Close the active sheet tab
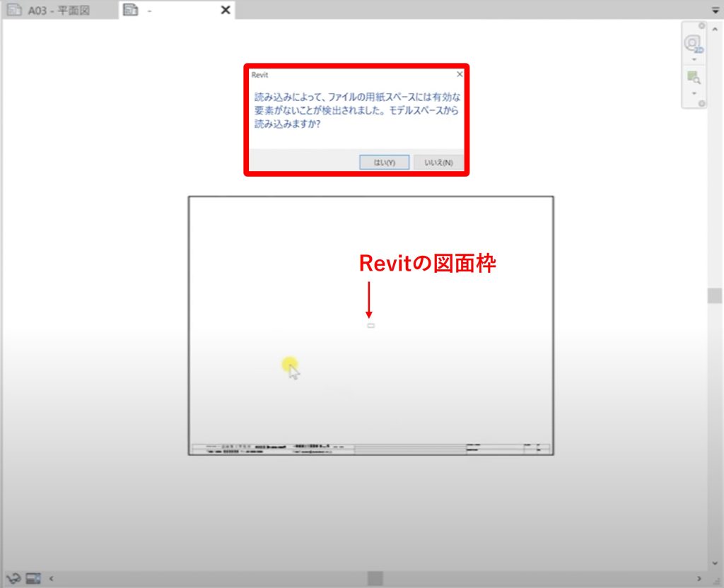This screenshot has width=724, height=588. click(x=226, y=10)
